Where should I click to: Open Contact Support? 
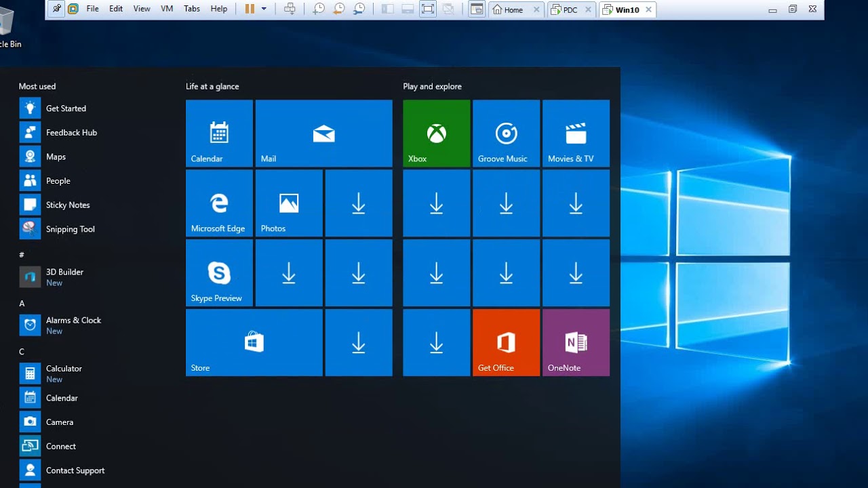click(x=62, y=470)
